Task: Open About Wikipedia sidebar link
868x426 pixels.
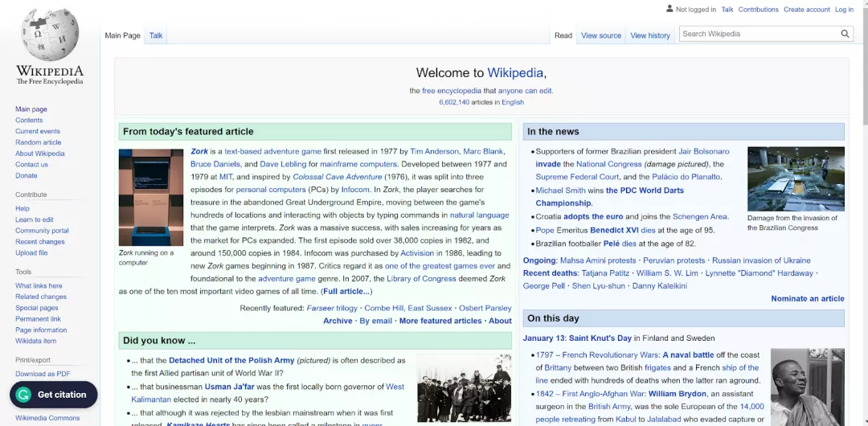Action: [x=40, y=154]
